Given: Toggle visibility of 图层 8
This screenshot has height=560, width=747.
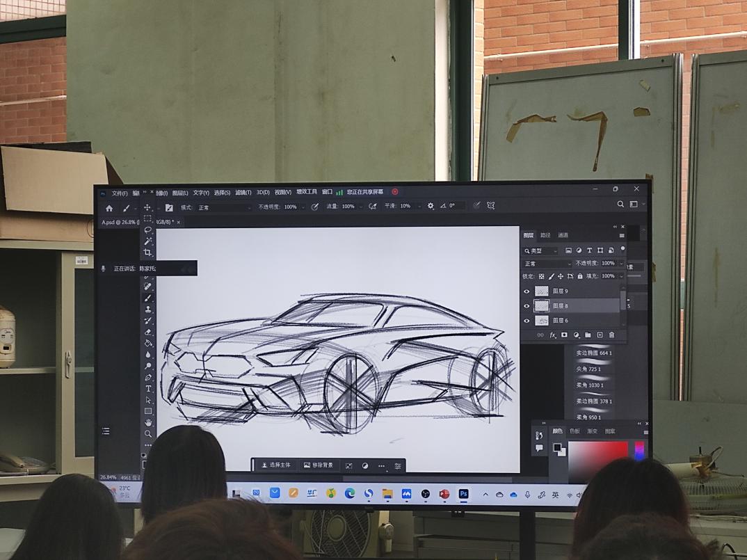Looking at the screenshot, I should [527, 305].
